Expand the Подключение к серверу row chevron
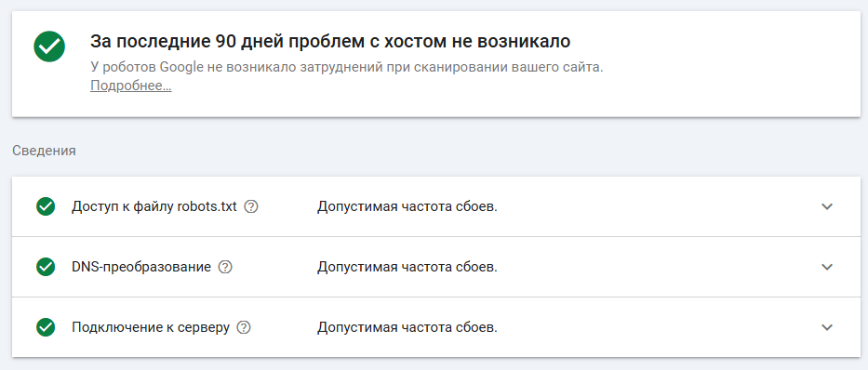Image resolution: width=868 pixels, height=370 pixels. (827, 327)
